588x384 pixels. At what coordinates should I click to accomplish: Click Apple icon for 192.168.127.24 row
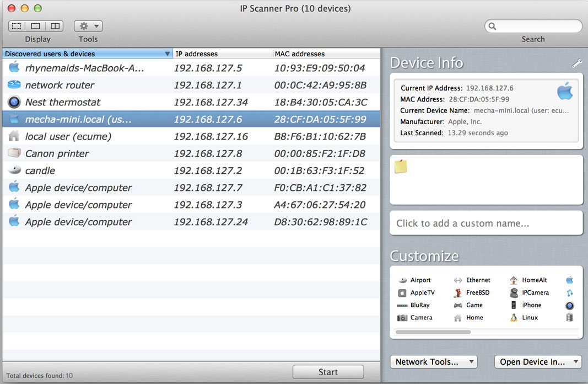pyautogui.click(x=14, y=221)
